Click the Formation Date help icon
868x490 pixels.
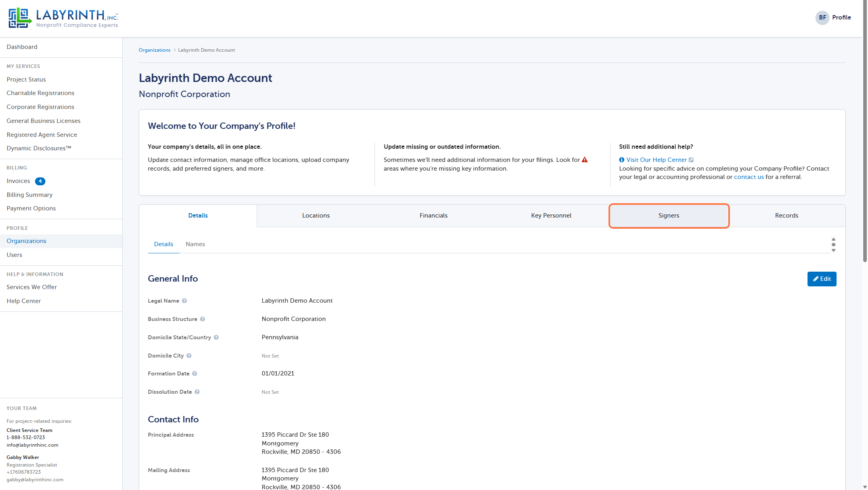195,373
